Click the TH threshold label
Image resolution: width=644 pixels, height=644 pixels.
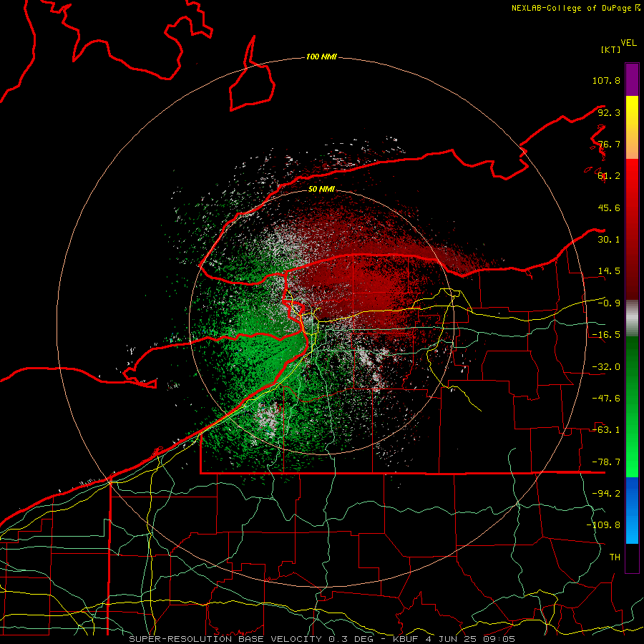point(615,557)
